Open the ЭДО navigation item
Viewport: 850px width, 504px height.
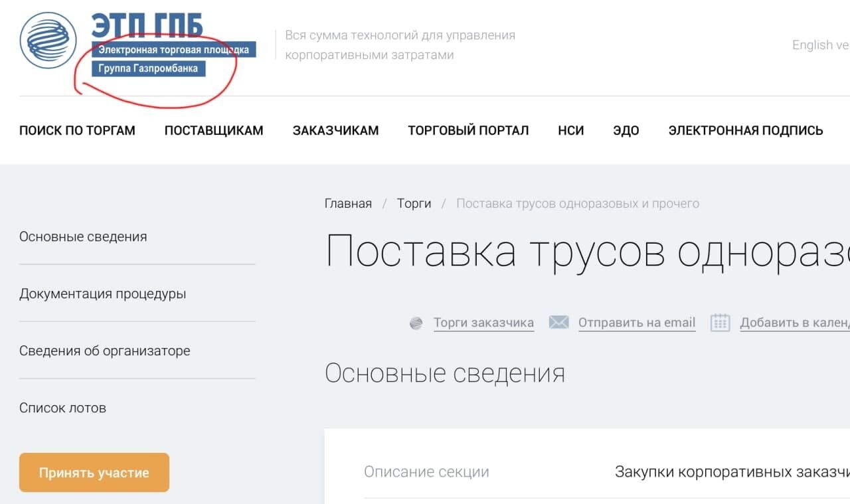point(625,130)
